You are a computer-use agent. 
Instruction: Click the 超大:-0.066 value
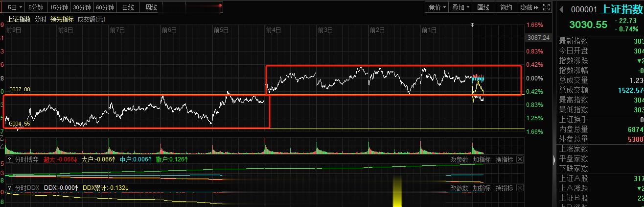(61, 159)
